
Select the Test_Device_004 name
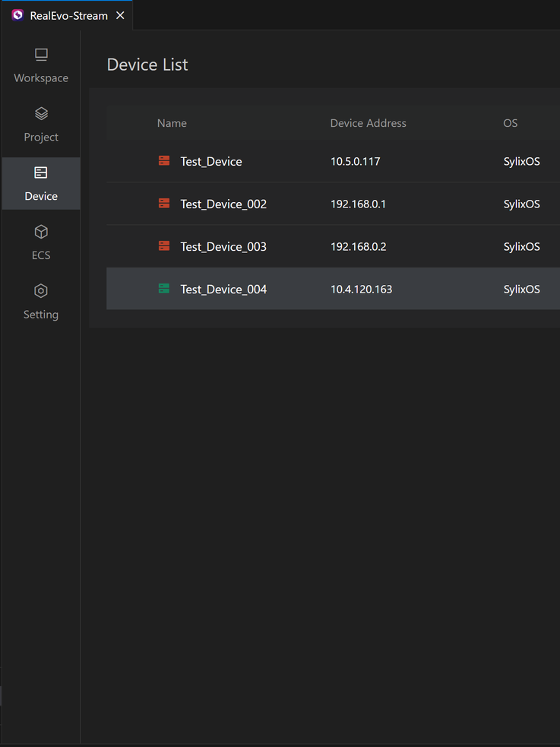pyautogui.click(x=223, y=290)
